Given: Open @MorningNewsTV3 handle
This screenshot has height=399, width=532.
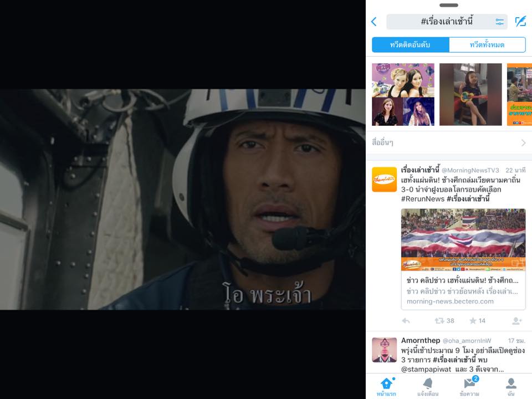Looking at the screenshot, I should (470, 170).
